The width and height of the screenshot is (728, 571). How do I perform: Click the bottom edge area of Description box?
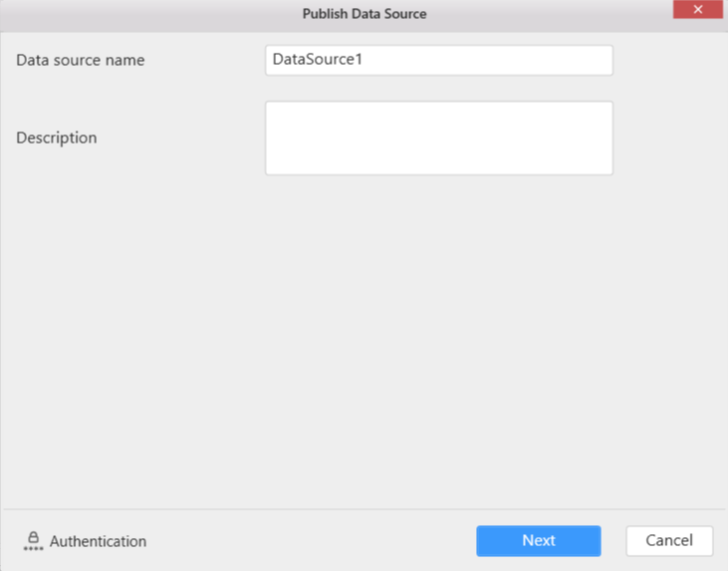(x=438, y=171)
